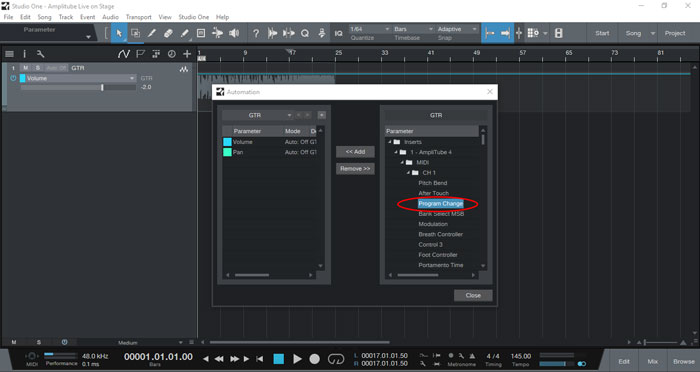
Task: Add a track with the plus icon
Action: coord(187,54)
